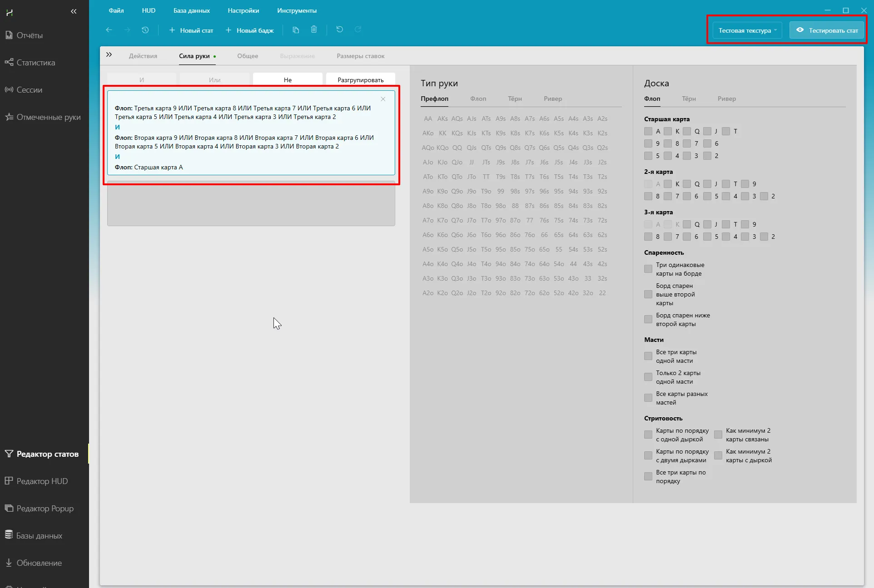Open the База данных menu
Screen dimensions: 874x588
191,10
